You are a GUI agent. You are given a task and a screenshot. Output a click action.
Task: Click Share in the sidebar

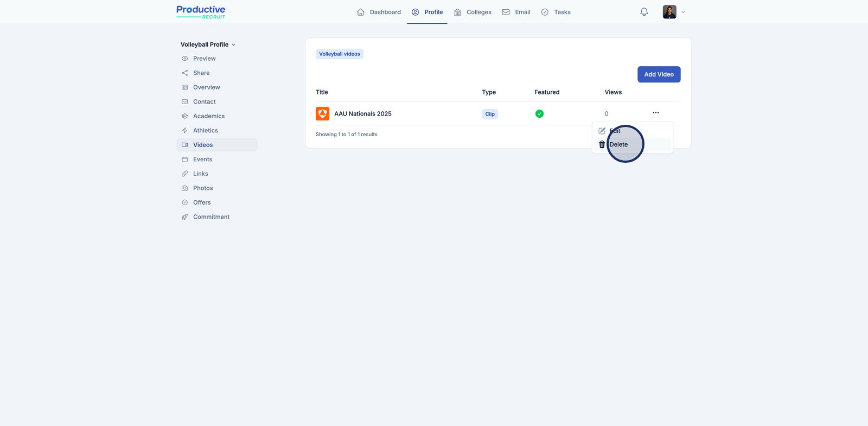(x=201, y=73)
